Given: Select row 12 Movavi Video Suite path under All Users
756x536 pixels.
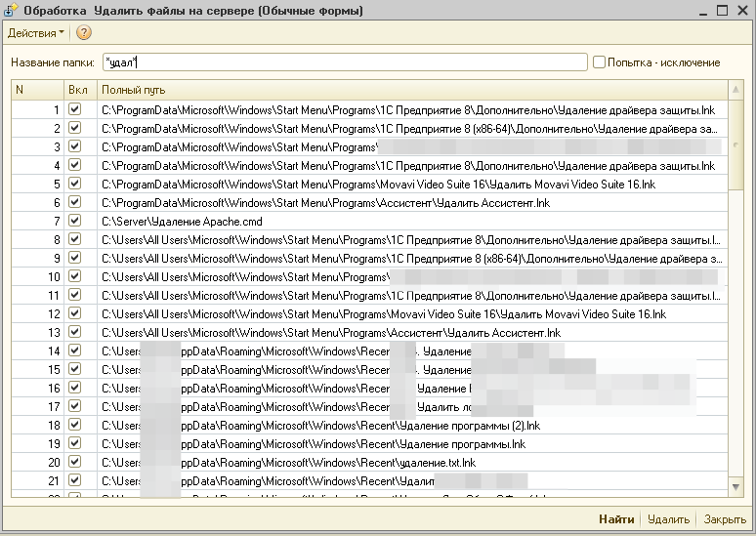Looking at the screenshot, I should pyautogui.click(x=384, y=314).
